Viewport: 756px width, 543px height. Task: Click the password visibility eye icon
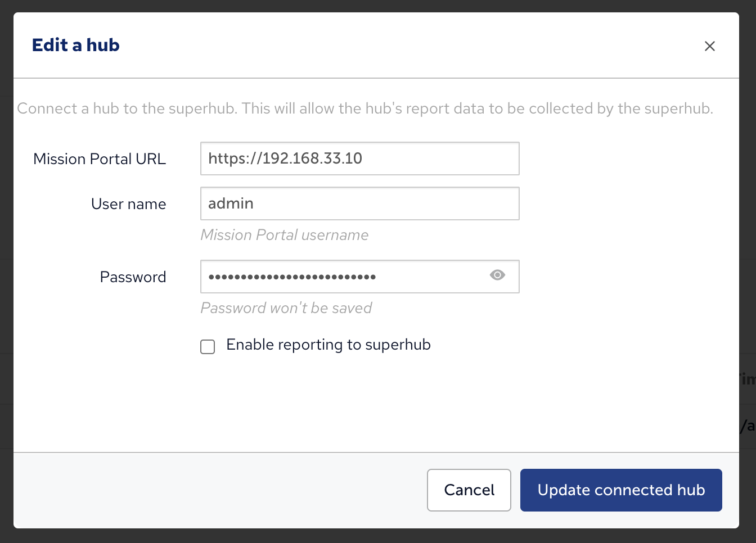pos(497,275)
